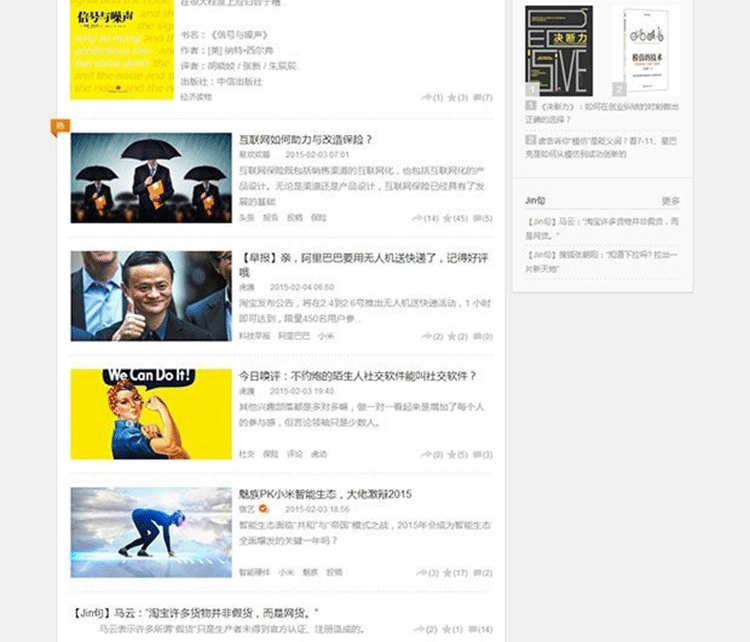Viewport: 750px width, 642px height.
Task: Select the 经济读物 tag under the book post
Action: (196, 97)
